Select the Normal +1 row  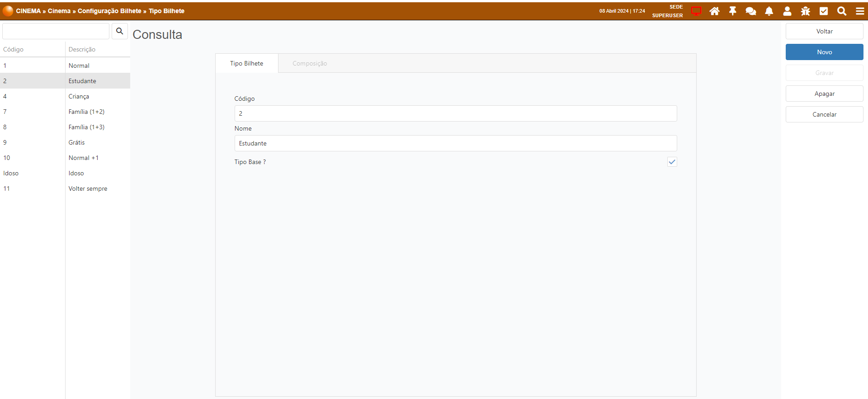coord(65,158)
